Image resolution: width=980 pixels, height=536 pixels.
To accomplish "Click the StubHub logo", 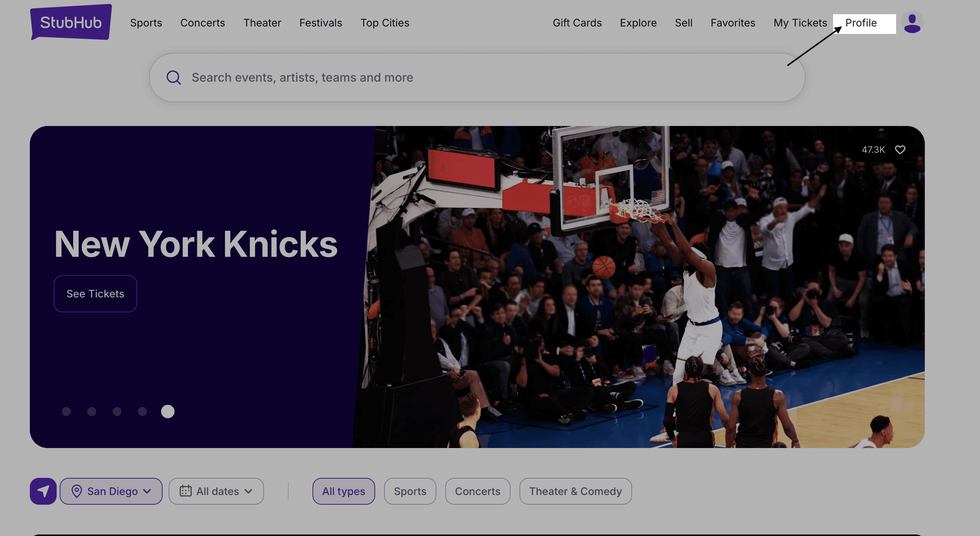I will click(71, 22).
